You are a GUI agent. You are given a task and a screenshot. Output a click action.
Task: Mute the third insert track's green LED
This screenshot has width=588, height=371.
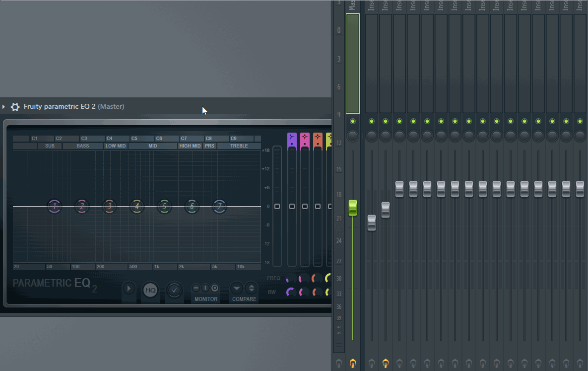coord(399,121)
